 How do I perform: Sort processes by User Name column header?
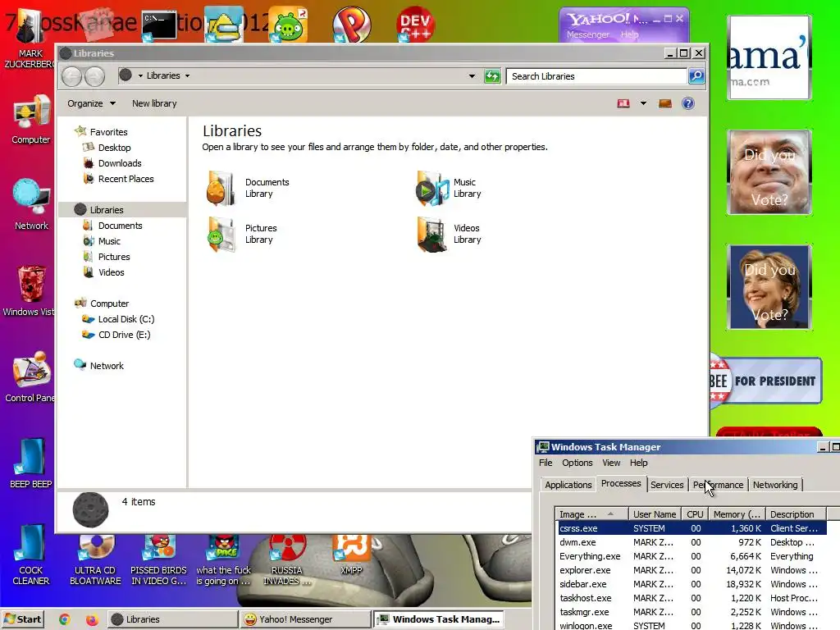click(x=655, y=514)
